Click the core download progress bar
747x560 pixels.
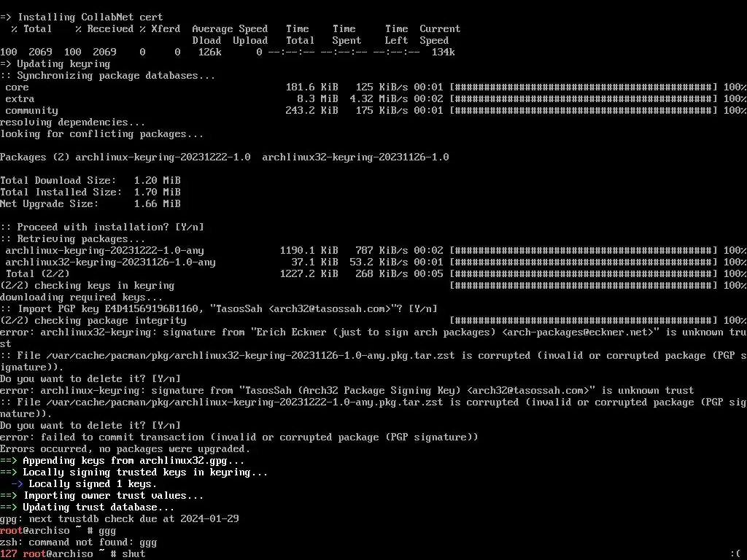(584, 87)
